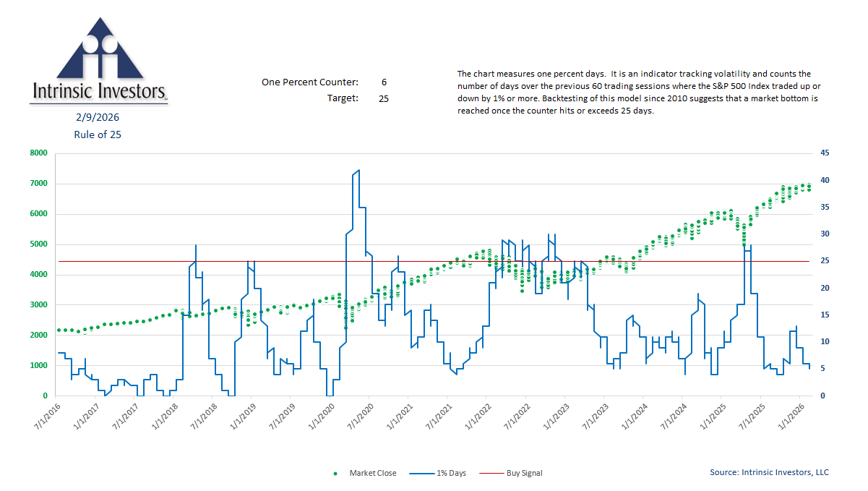Click the Source: Intrinsic Investors, LLC text
This screenshot has height=491, width=868.
(x=769, y=472)
